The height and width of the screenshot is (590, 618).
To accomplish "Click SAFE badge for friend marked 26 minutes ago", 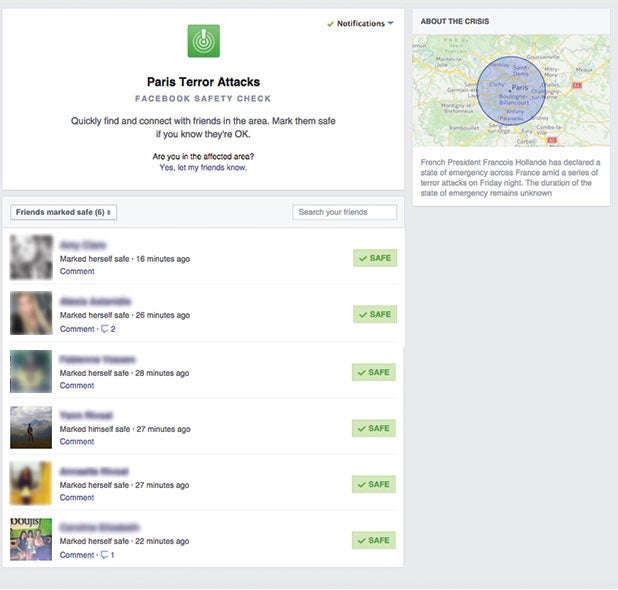I will [x=375, y=314].
